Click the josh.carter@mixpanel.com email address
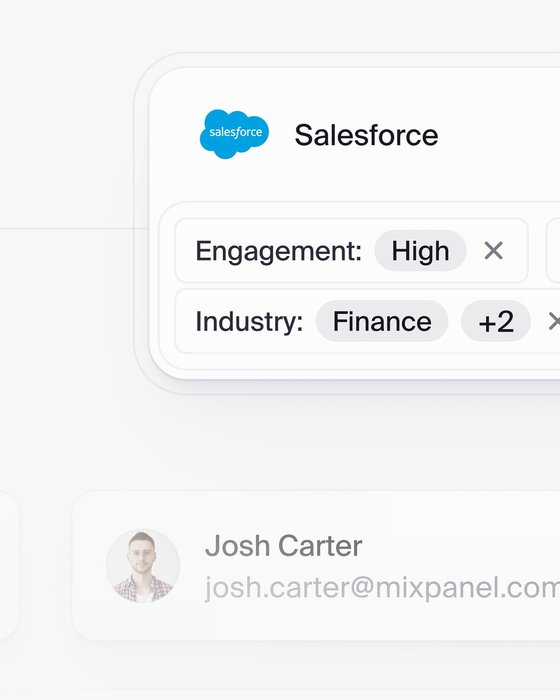Image resolution: width=560 pixels, height=700 pixels. [382, 588]
